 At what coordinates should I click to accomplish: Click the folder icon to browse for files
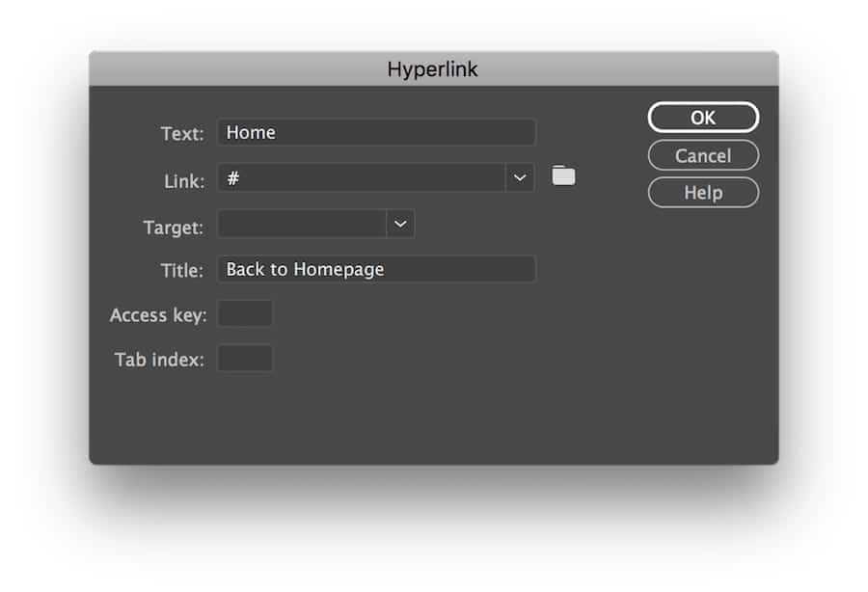[563, 175]
